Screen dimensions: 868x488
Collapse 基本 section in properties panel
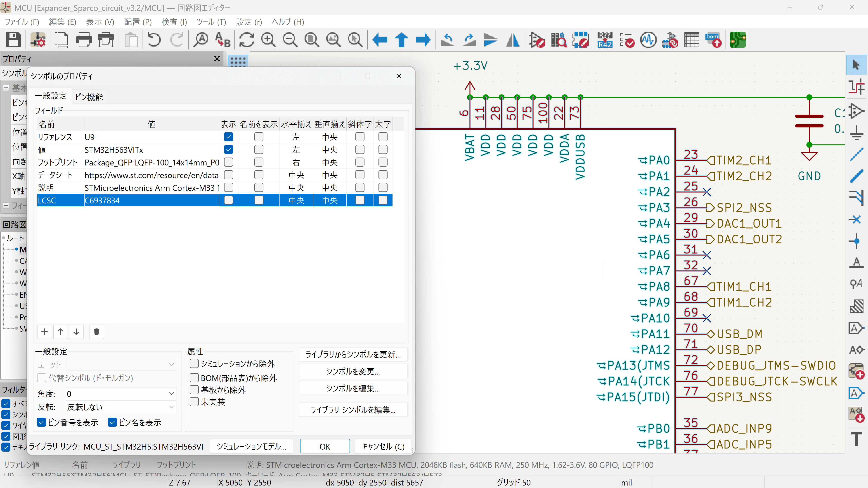coord(6,88)
